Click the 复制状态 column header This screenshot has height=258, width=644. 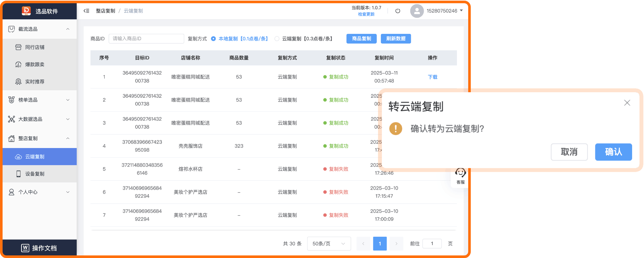click(x=336, y=58)
